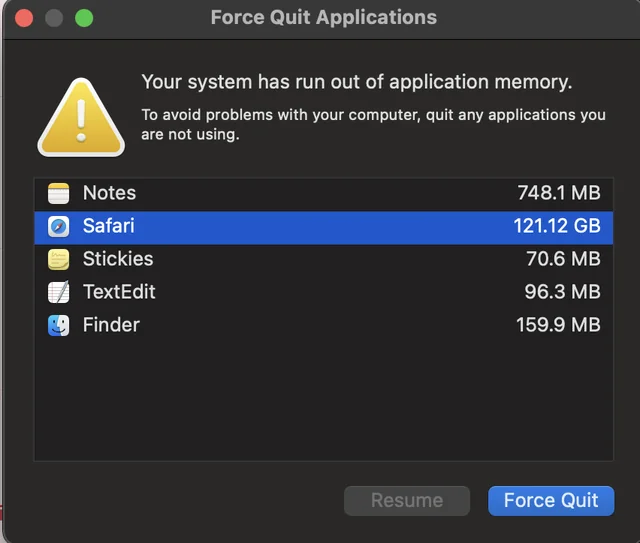
Task: Close the Force Quit Applications window
Action: click(x=24, y=18)
